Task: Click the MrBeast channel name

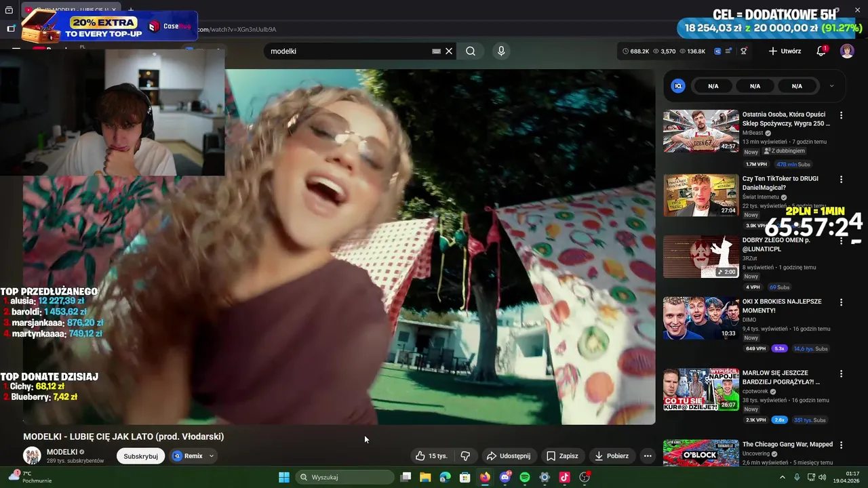Action: pyautogui.click(x=752, y=133)
